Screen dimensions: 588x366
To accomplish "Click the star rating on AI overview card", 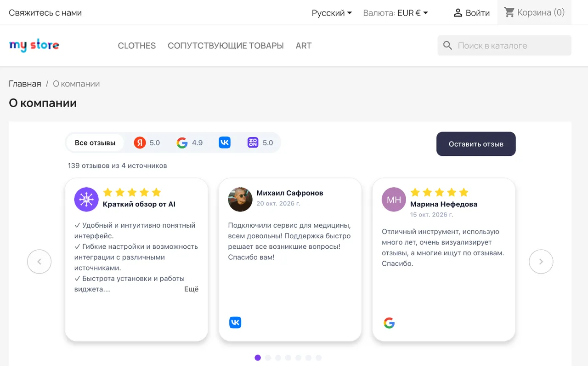I will point(132,192).
